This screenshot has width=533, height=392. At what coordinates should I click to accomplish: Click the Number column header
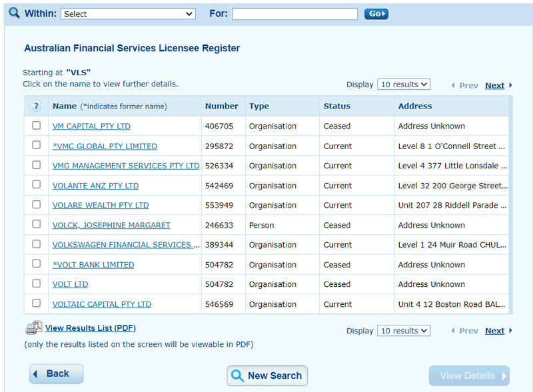(x=222, y=106)
